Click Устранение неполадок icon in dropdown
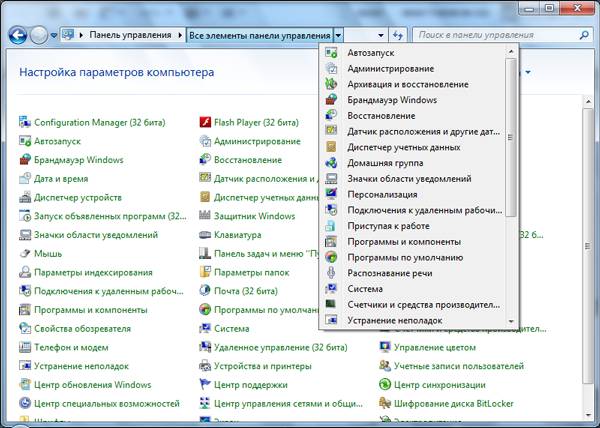The image size is (600, 428). [331, 320]
